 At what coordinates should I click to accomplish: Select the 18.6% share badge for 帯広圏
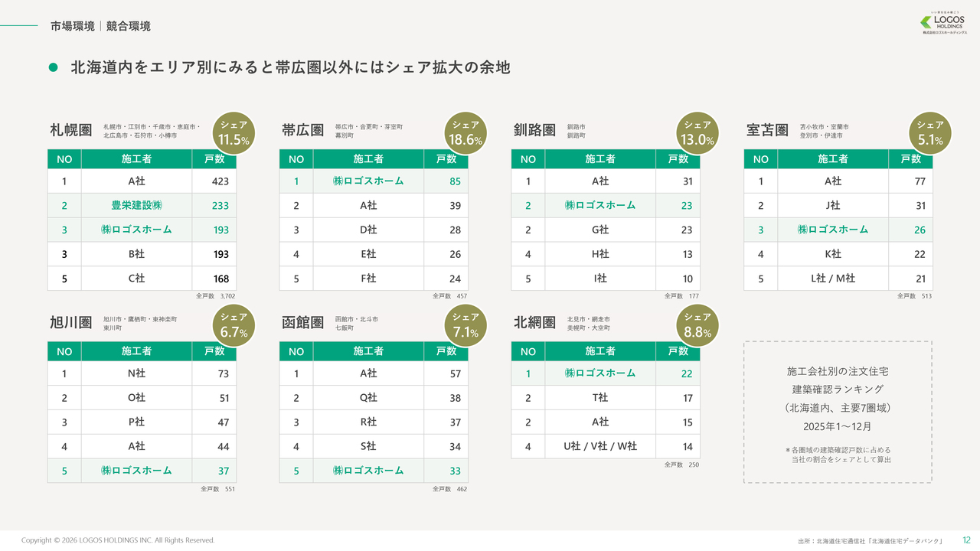(465, 132)
